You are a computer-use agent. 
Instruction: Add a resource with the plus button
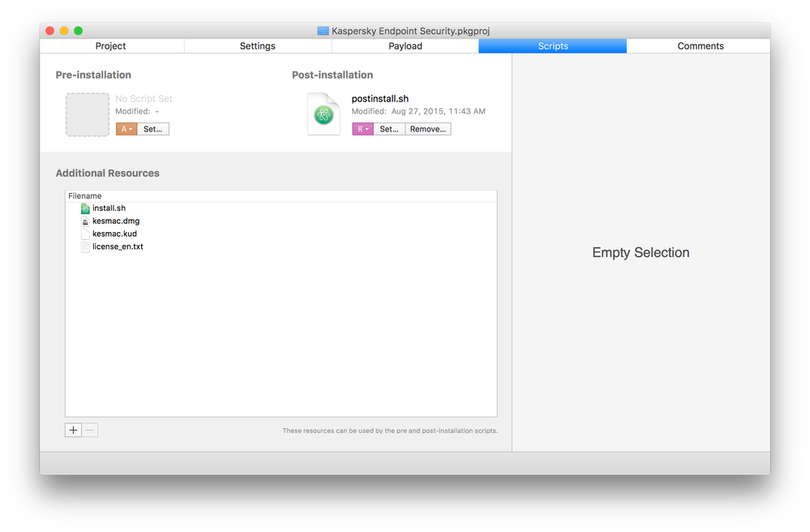click(x=73, y=431)
